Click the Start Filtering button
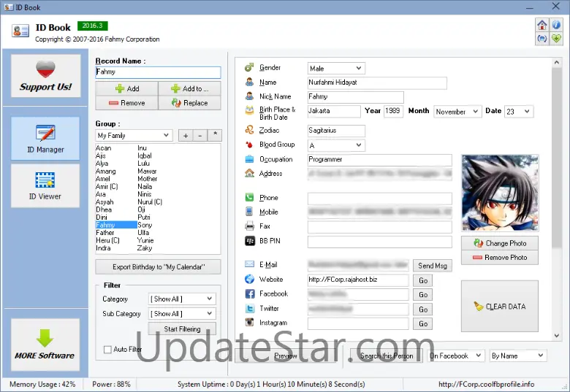The height and width of the screenshot is (392, 570). [182, 328]
